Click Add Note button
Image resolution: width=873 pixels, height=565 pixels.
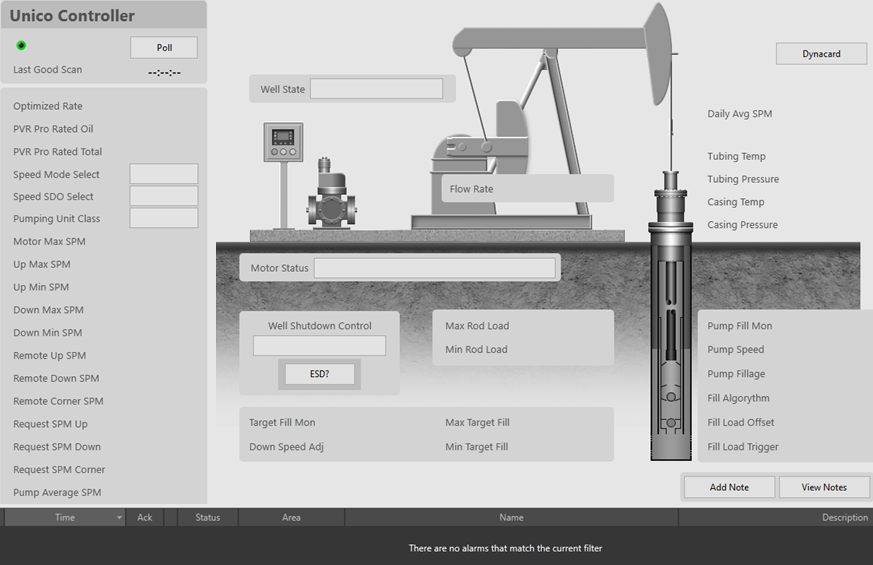(729, 487)
